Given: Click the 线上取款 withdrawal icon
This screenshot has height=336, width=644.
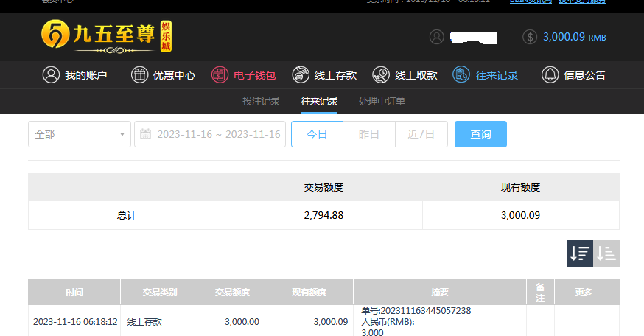Looking at the screenshot, I should [x=381, y=75].
